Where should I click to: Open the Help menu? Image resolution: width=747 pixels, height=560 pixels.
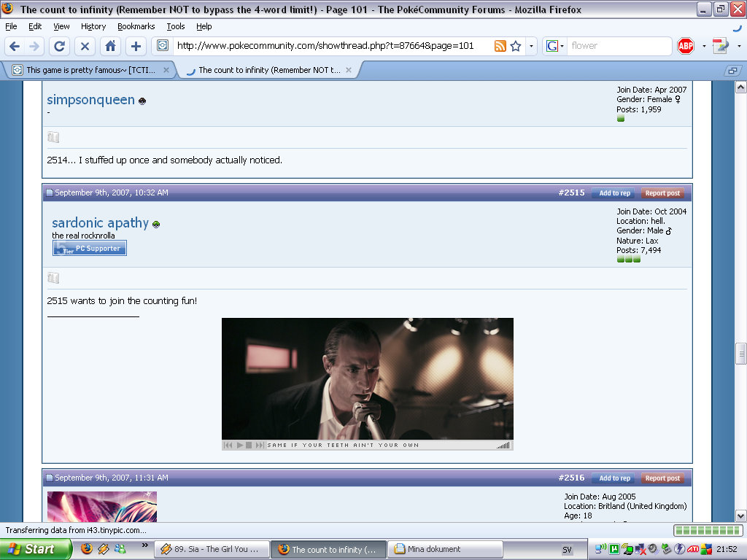pyautogui.click(x=204, y=26)
